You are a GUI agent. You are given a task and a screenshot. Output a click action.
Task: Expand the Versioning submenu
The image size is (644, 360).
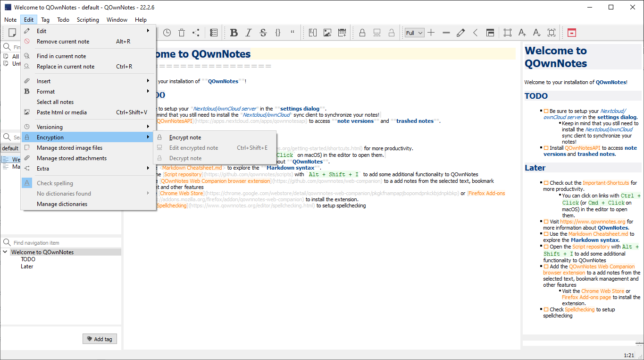(x=88, y=127)
